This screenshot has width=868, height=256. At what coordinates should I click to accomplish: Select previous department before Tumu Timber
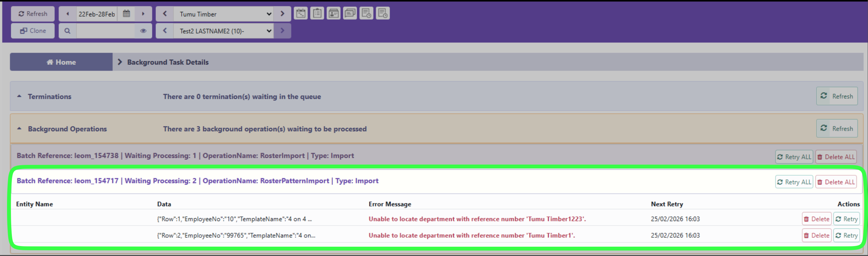[x=165, y=14]
